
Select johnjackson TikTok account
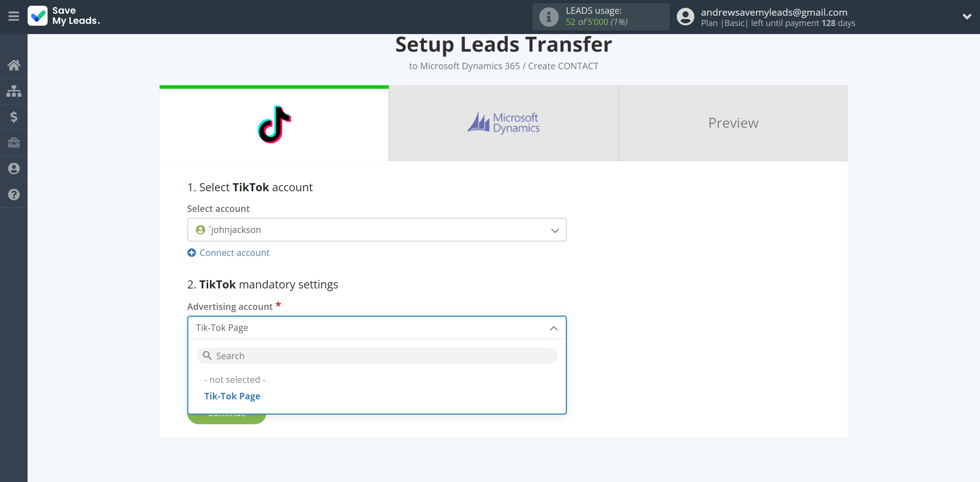376,229
